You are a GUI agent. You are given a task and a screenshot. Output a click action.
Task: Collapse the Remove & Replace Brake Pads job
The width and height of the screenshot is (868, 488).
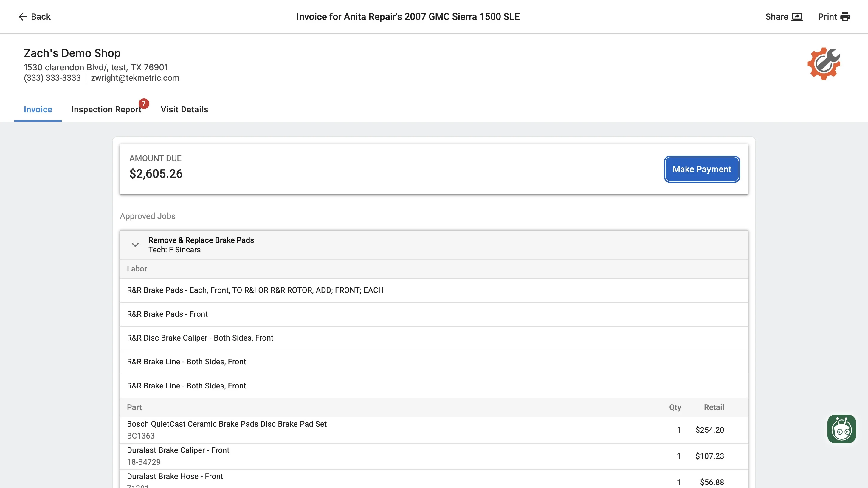(x=135, y=245)
